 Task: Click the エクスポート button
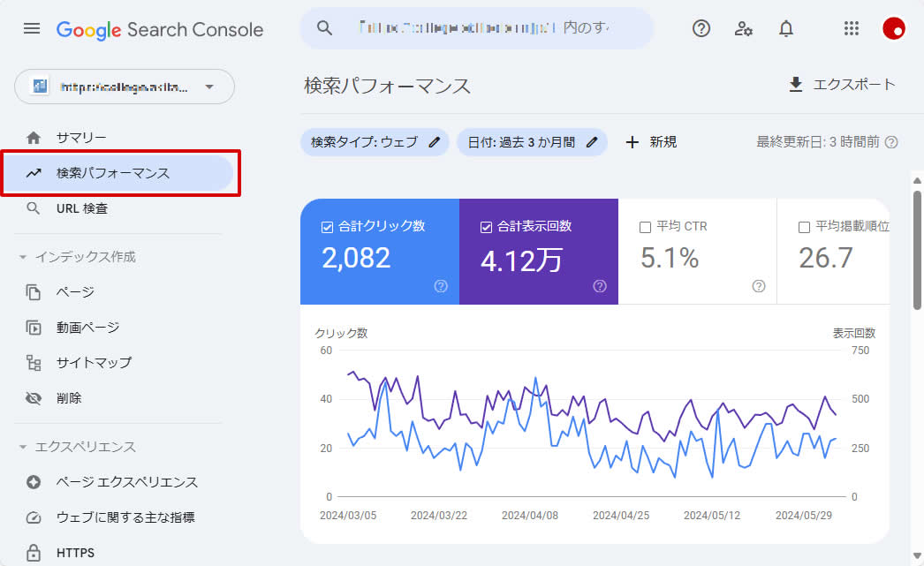click(842, 85)
